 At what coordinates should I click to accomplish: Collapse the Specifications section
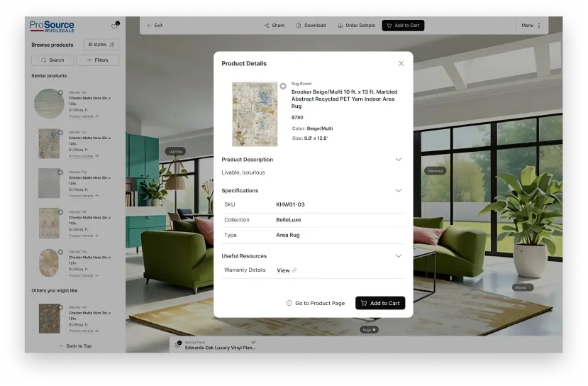click(399, 191)
